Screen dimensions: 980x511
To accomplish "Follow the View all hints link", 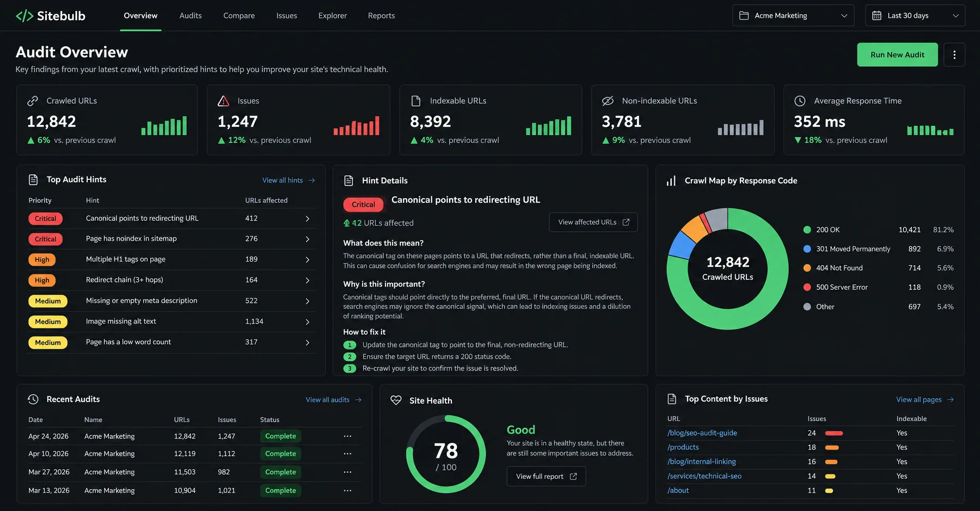I will (289, 180).
